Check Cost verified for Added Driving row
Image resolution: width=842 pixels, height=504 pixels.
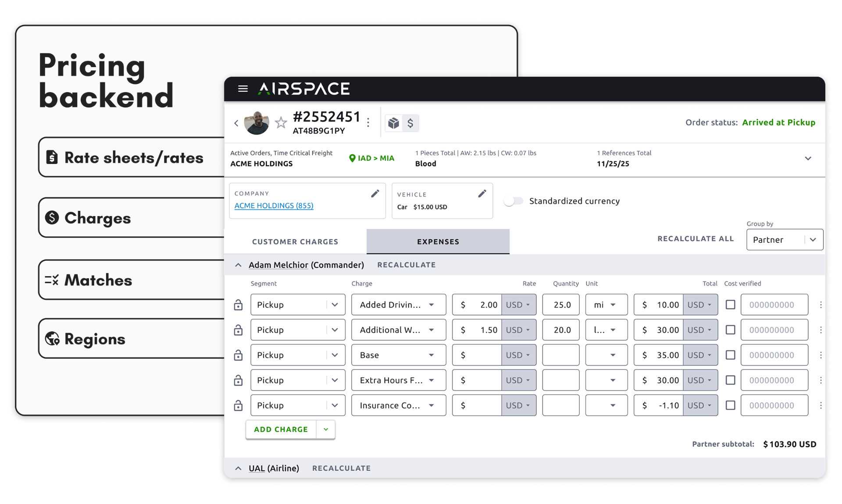pyautogui.click(x=730, y=304)
